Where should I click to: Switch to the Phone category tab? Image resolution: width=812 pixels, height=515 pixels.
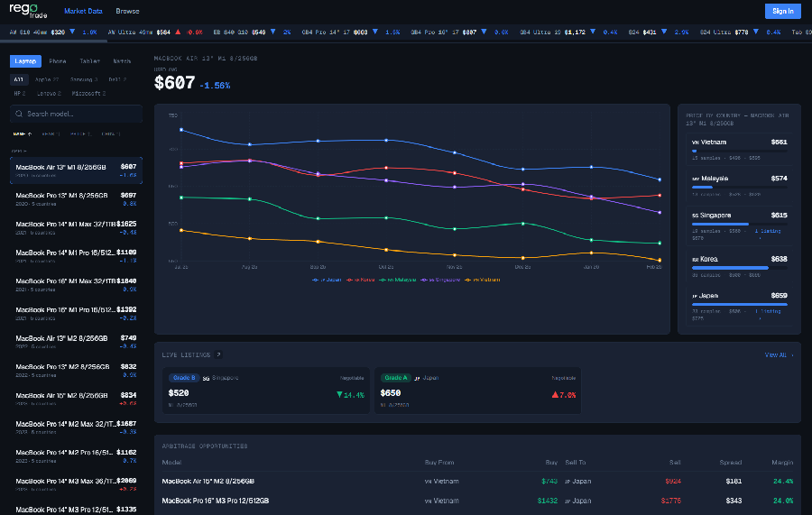coord(58,61)
